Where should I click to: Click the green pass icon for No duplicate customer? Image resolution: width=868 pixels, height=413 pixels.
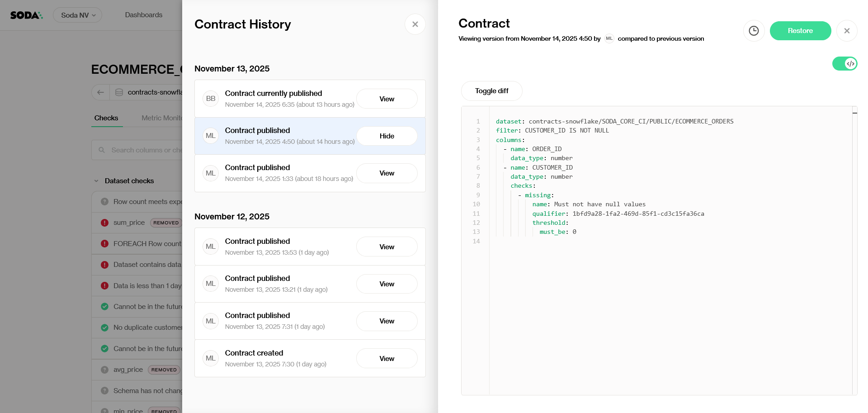[104, 328]
